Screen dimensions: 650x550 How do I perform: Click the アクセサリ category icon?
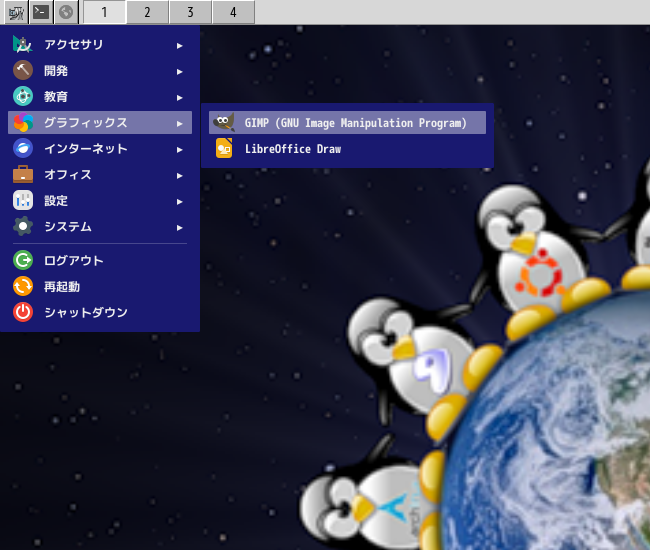[x=23, y=44]
